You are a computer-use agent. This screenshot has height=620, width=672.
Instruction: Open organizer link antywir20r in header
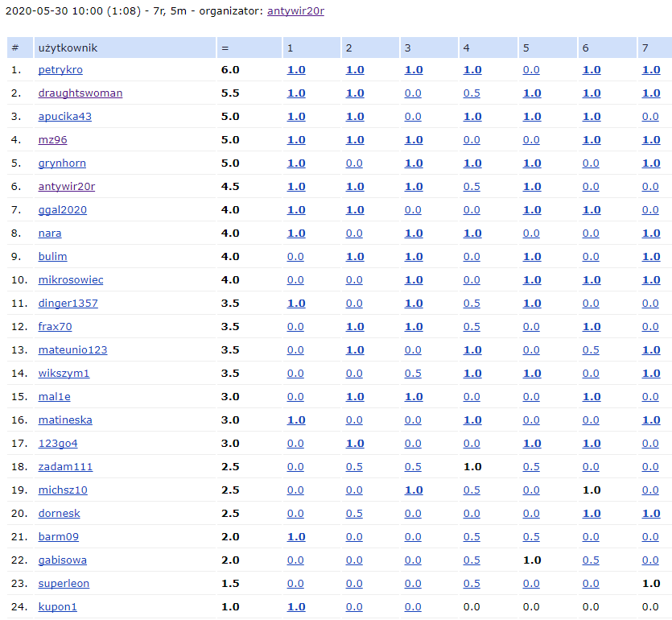295,12
